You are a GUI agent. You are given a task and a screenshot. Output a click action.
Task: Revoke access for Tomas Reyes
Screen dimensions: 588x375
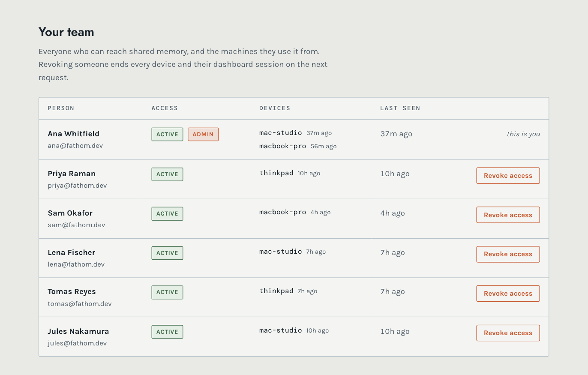[x=508, y=294]
